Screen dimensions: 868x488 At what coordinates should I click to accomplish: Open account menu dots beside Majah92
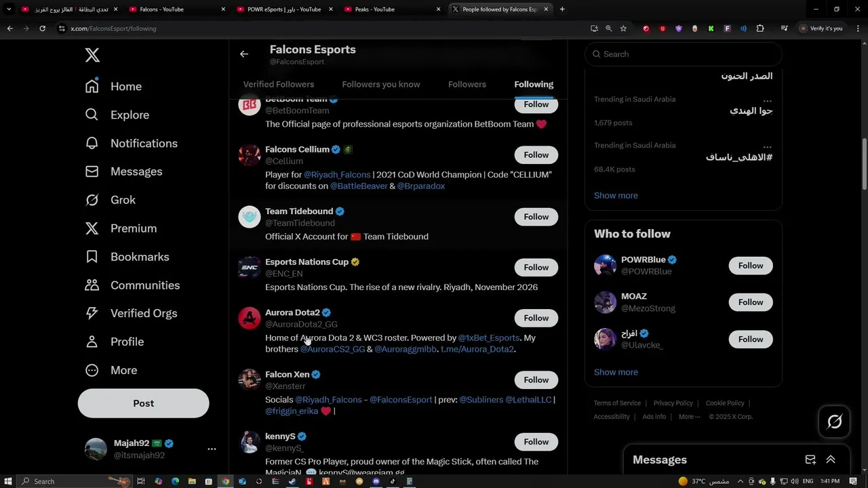[212, 449]
